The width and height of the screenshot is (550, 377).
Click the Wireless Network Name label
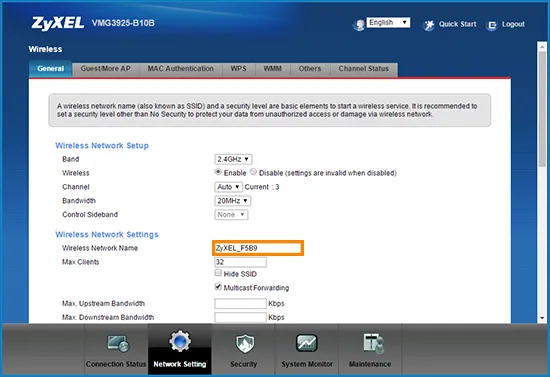click(100, 248)
